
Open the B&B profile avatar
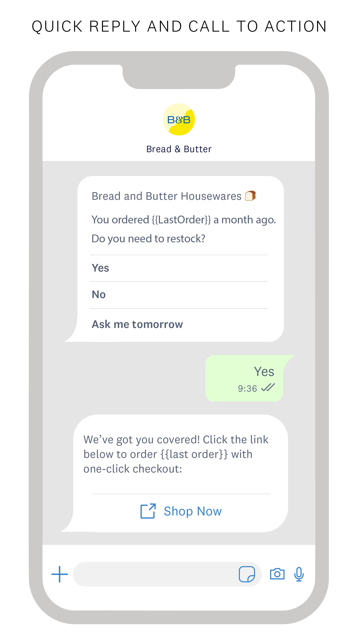click(179, 120)
